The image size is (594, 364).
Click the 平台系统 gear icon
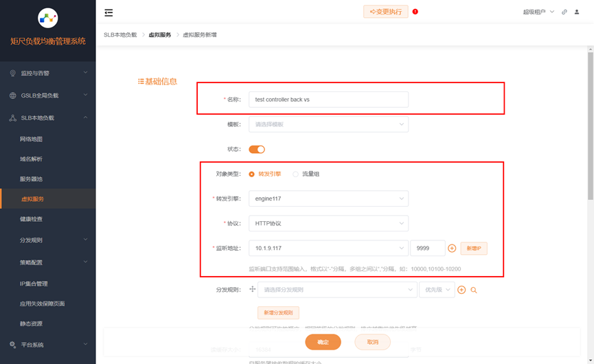click(12, 345)
